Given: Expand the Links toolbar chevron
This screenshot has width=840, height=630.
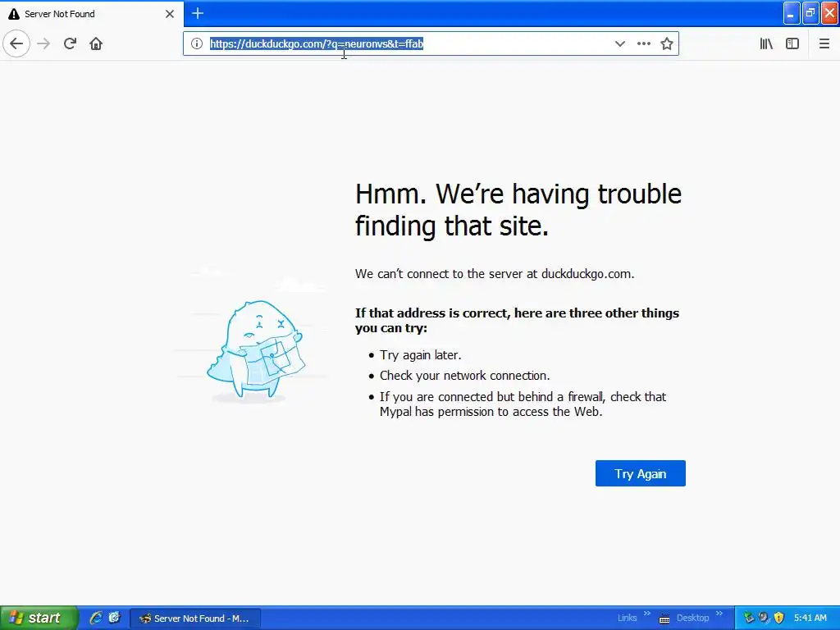Looking at the screenshot, I should coord(646,614).
